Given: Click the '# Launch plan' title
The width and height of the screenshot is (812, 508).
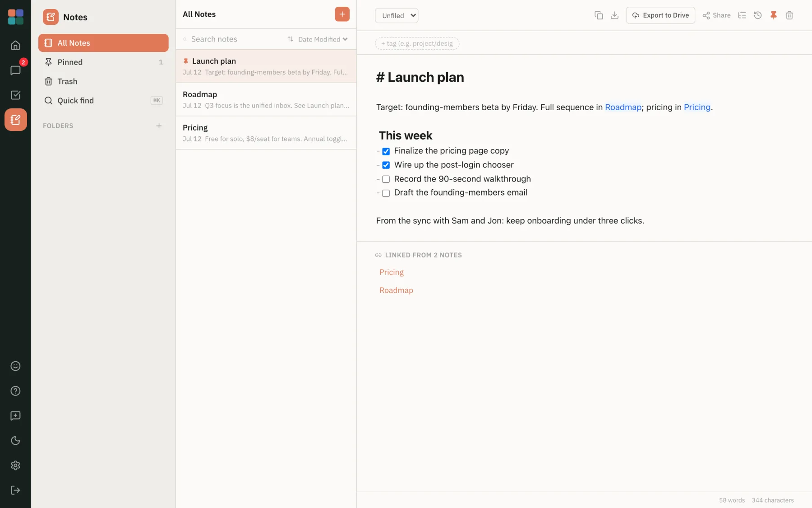Looking at the screenshot, I should tap(420, 77).
